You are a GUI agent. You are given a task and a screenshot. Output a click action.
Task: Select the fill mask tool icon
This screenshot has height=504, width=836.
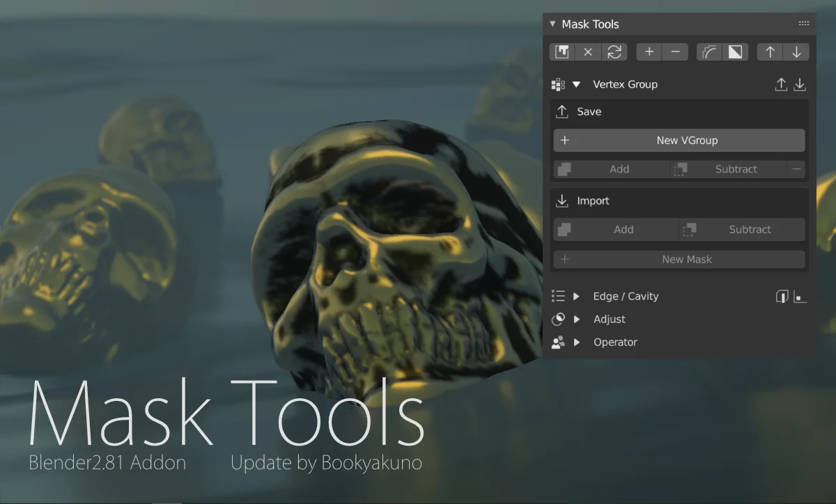coord(562,52)
